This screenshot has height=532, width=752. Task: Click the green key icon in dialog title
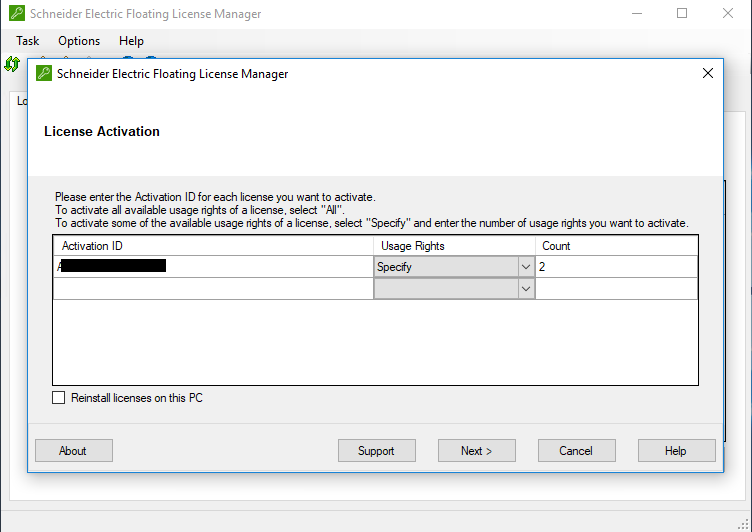(44, 73)
